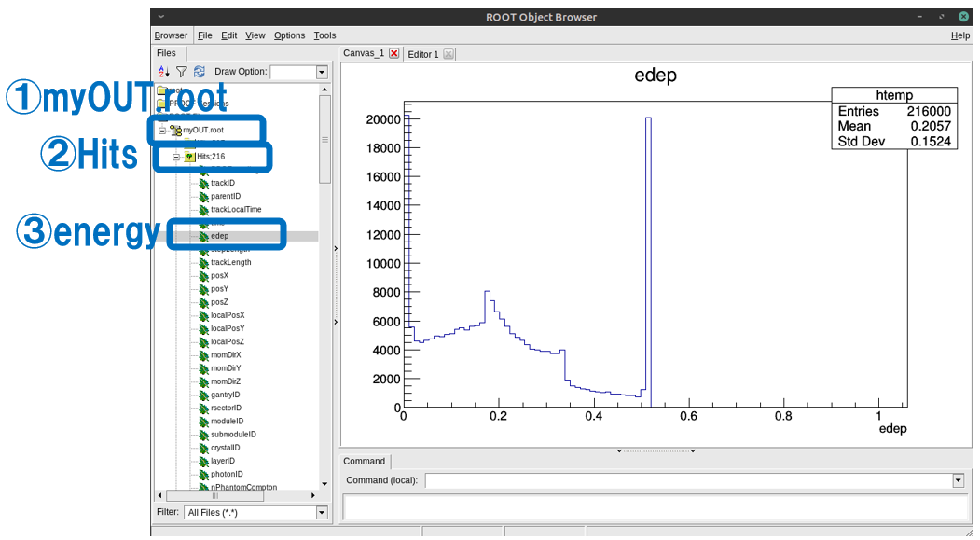Switch to the Command tab
The height and width of the screenshot is (540, 980).
pyautogui.click(x=364, y=462)
